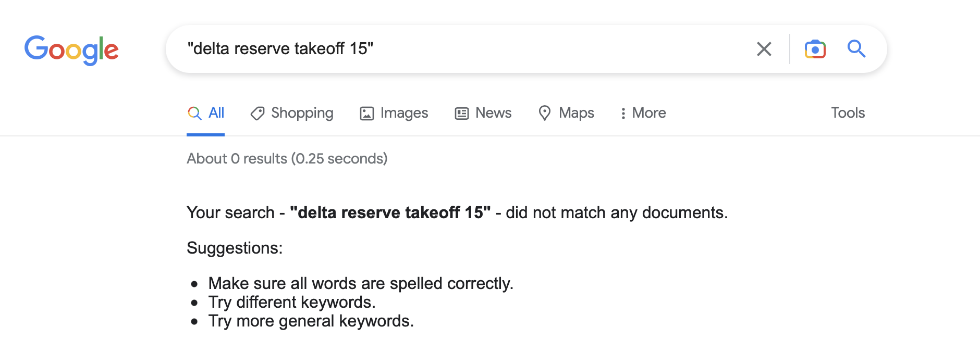This screenshot has width=980, height=352.
Task: Click inside the search query field
Action: pos(469,49)
